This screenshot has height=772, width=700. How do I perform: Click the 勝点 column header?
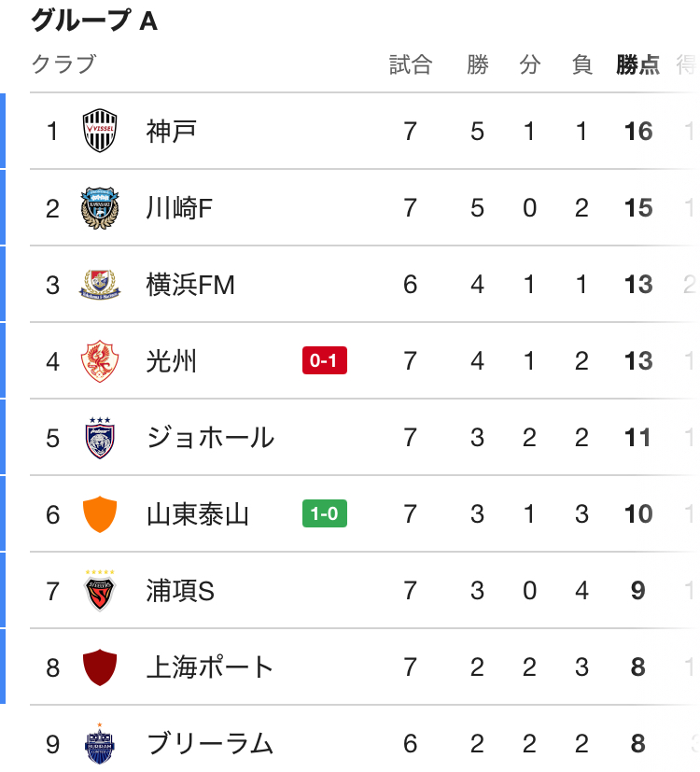pyautogui.click(x=637, y=64)
